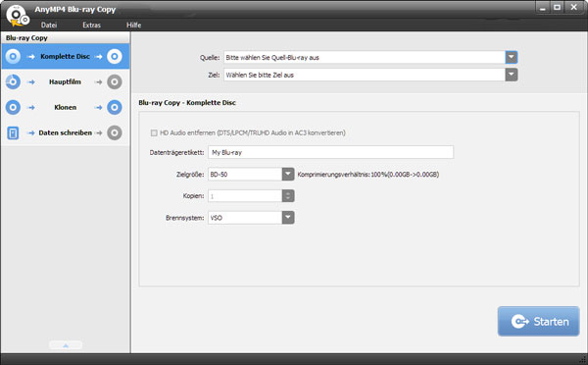Expand the Zielgröße BD-50 dropdown
The image size is (588, 365).
(288, 175)
